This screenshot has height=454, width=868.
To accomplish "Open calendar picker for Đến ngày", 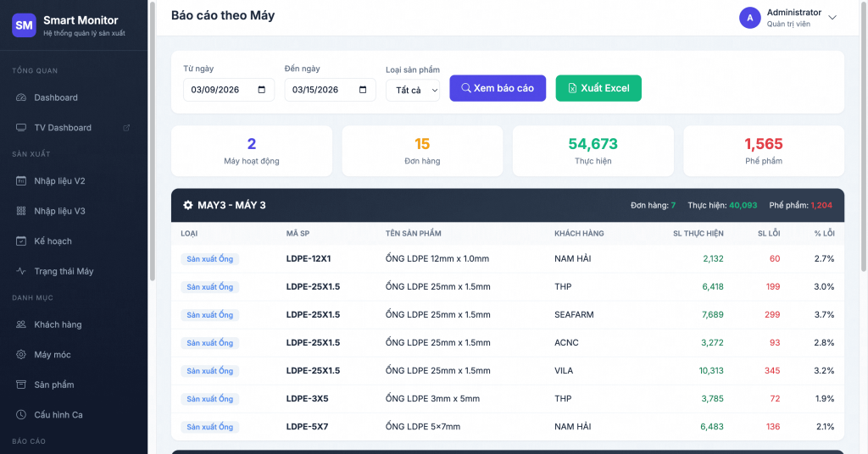I will pyautogui.click(x=363, y=90).
